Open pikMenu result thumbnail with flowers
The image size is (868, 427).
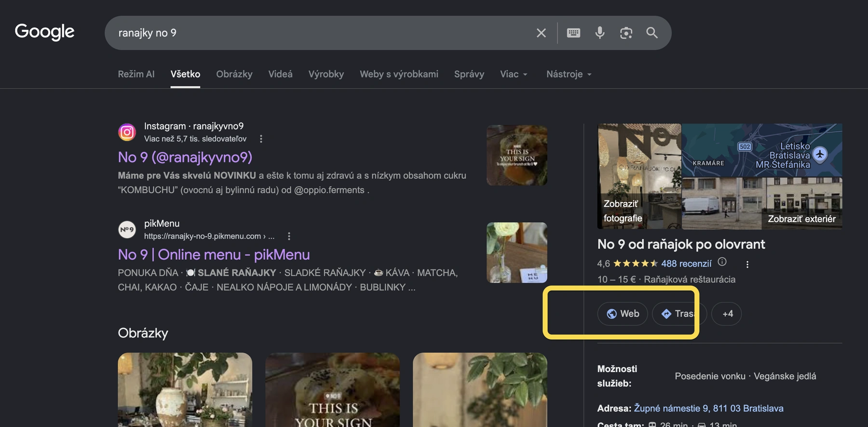(516, 253)
